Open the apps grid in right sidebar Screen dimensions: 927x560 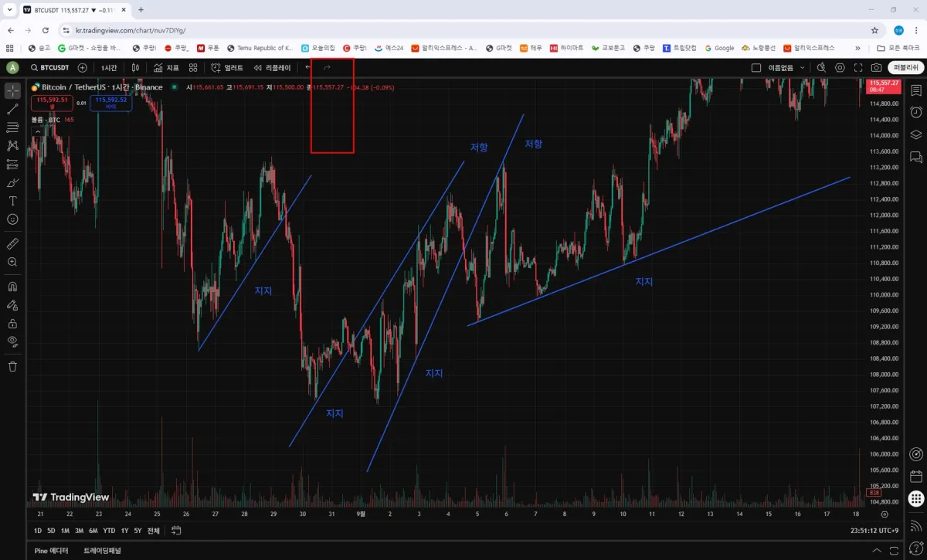coord(916,499)
